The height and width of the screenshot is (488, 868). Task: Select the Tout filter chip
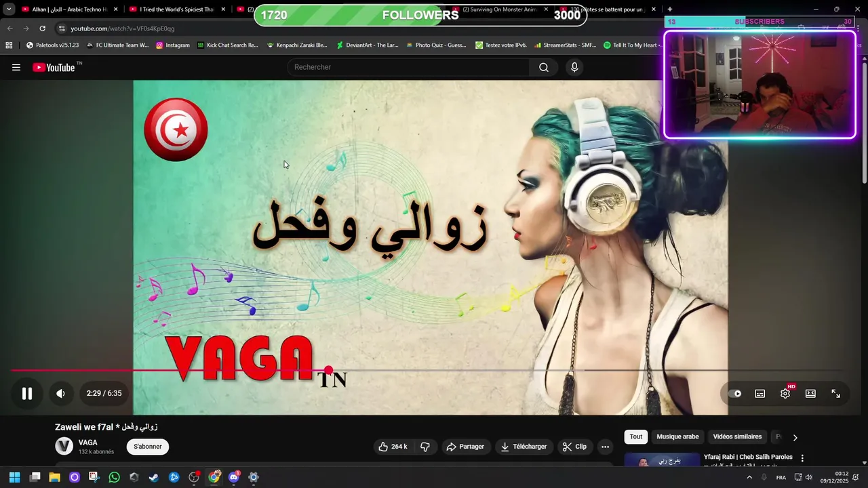point(636,437)
